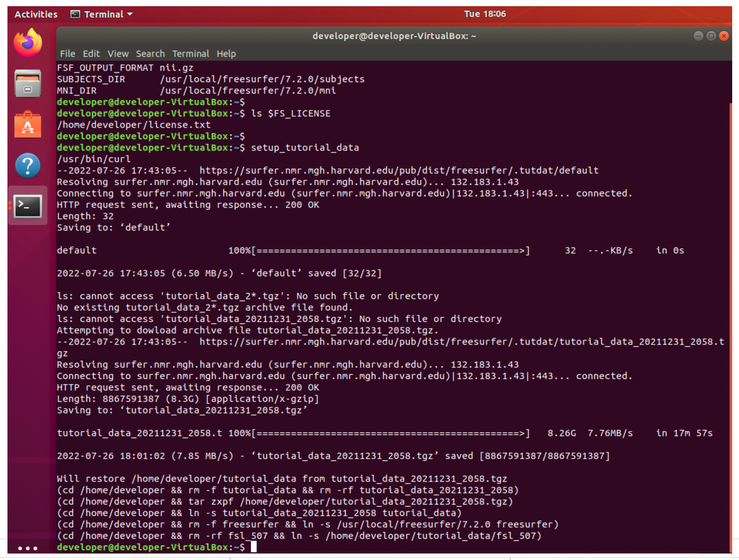The width and height of the screenshot is (739, 560).
Task: Launch the Files manager dock icon
Action: [28, 83]
